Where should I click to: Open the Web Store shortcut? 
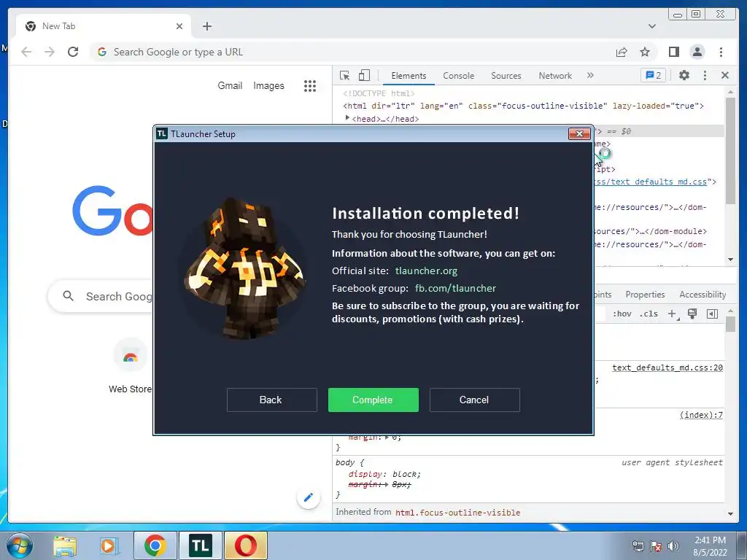click(x=130, y=366)
